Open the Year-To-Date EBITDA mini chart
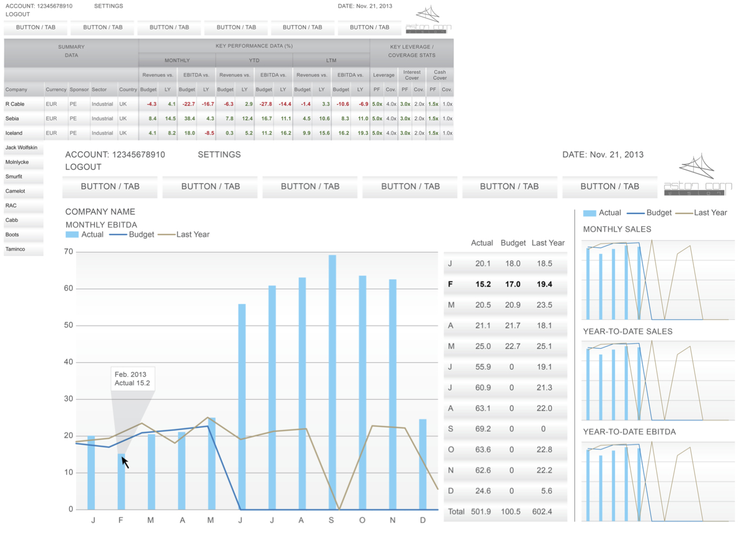 (659, 482)
